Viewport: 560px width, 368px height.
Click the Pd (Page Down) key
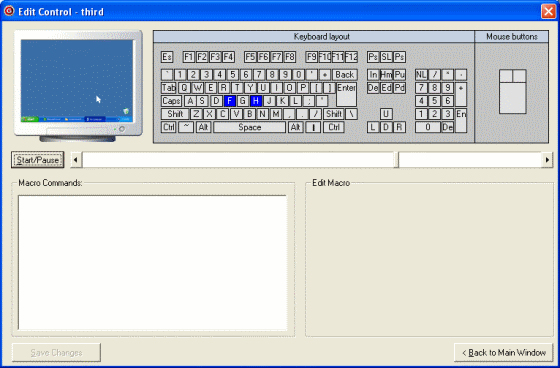399,88
